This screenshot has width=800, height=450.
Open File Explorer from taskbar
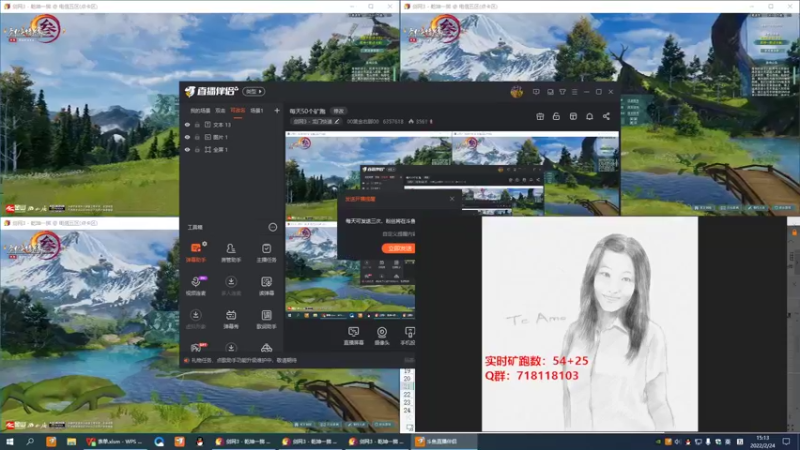coord(71,441)
